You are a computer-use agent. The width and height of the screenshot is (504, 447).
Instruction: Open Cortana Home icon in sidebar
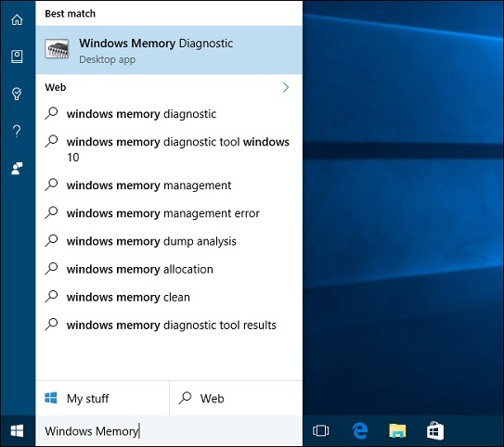pyautogui.click(x=17, y=19)
